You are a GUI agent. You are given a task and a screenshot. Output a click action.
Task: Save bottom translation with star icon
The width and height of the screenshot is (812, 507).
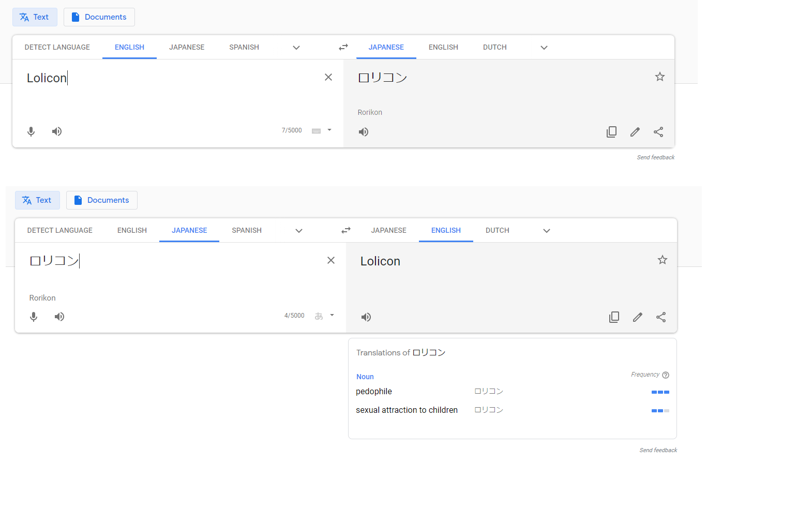click(x=663, y=260)
